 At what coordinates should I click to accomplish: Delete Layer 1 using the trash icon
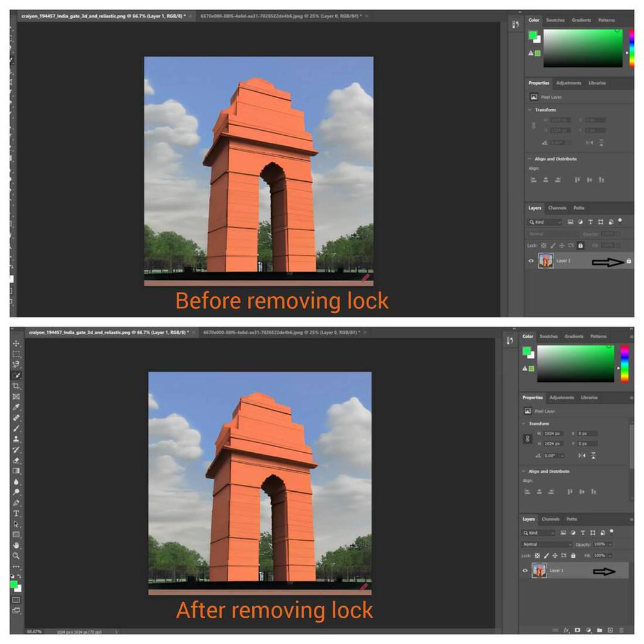click(x=621, y=630)
